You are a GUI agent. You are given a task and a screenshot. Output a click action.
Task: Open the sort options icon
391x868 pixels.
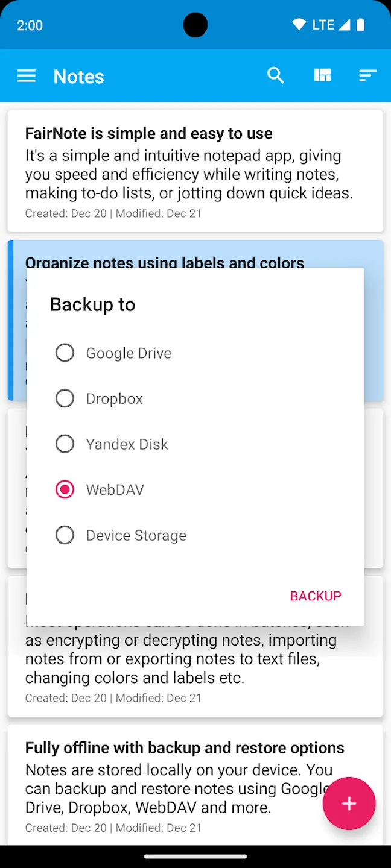367,75
